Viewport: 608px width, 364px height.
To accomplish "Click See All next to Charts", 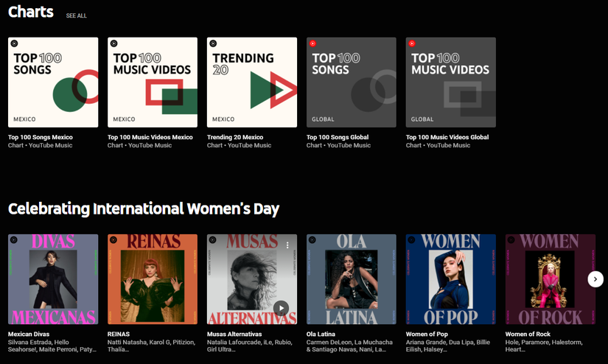I will tap(76, 15).
